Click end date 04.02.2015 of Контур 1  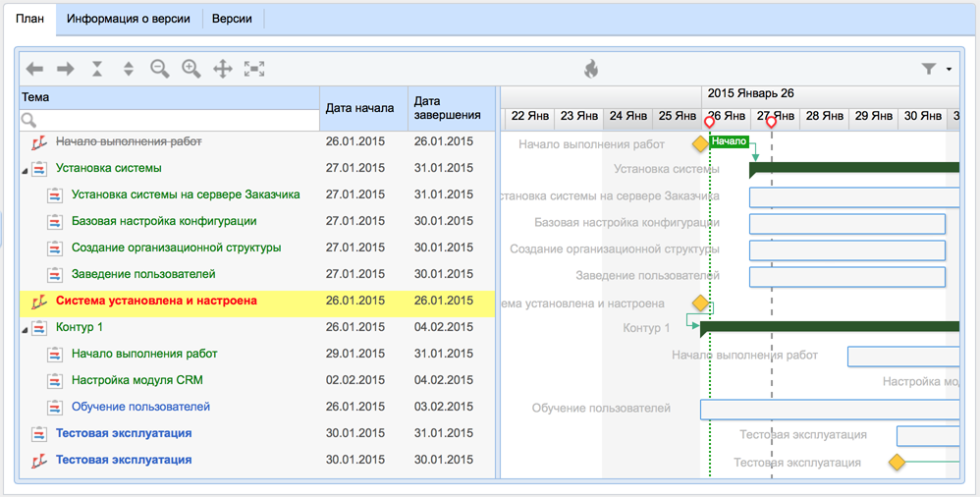[444, 327]
